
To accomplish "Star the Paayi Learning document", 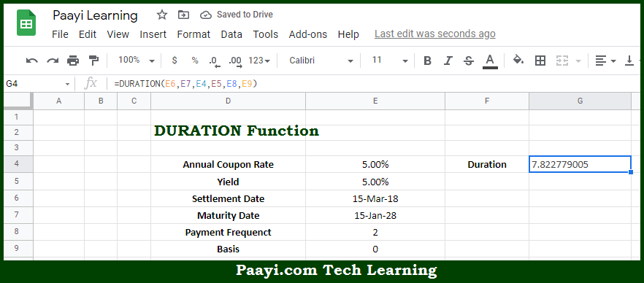I will (162, 15).
